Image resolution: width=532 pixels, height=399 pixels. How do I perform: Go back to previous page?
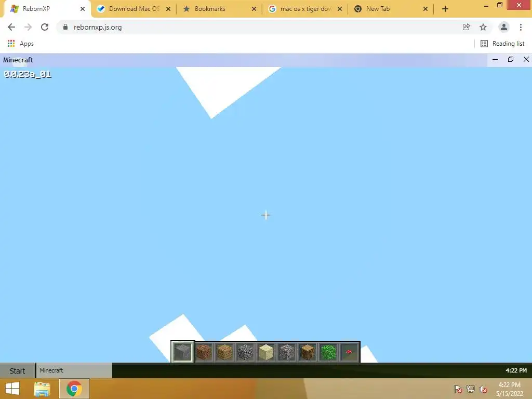[11, 27]
